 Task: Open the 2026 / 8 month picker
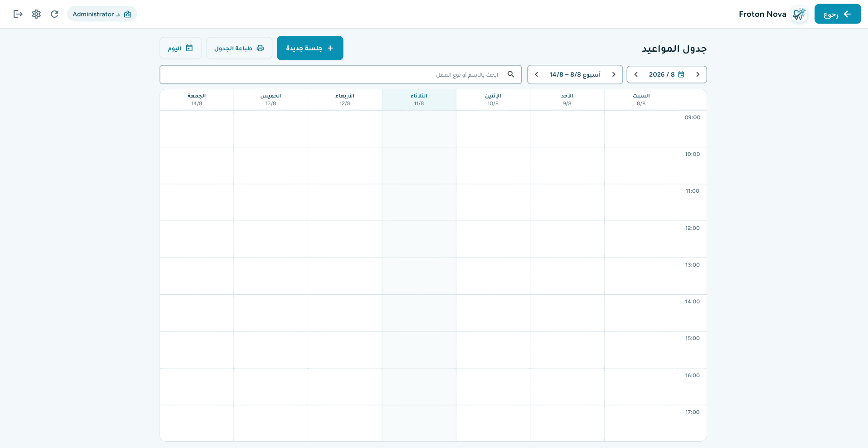667,74
